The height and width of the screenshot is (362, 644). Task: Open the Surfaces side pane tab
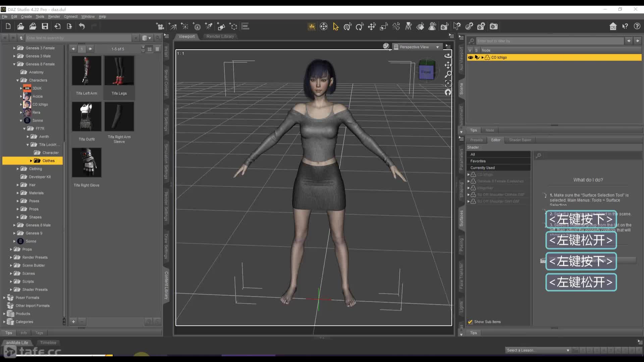[x=461, y=218]
